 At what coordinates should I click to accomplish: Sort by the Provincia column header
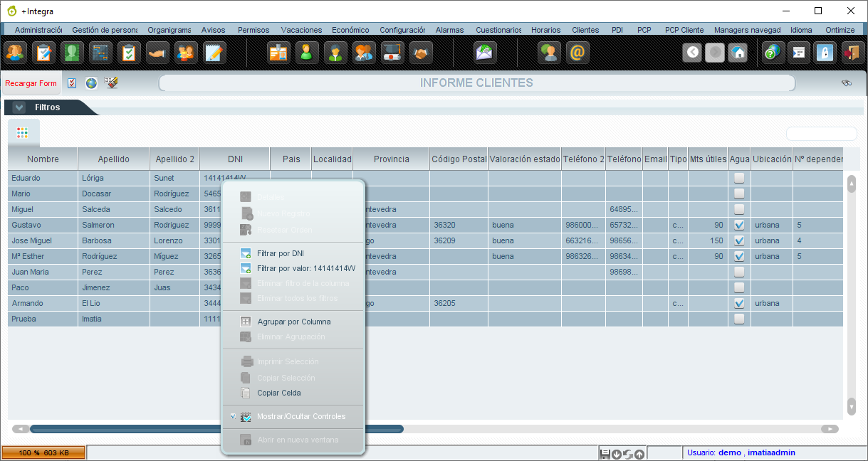pos(392,159)
